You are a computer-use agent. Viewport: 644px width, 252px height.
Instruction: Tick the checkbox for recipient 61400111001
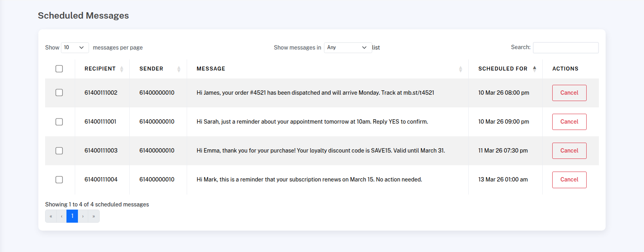coord(59,122)
